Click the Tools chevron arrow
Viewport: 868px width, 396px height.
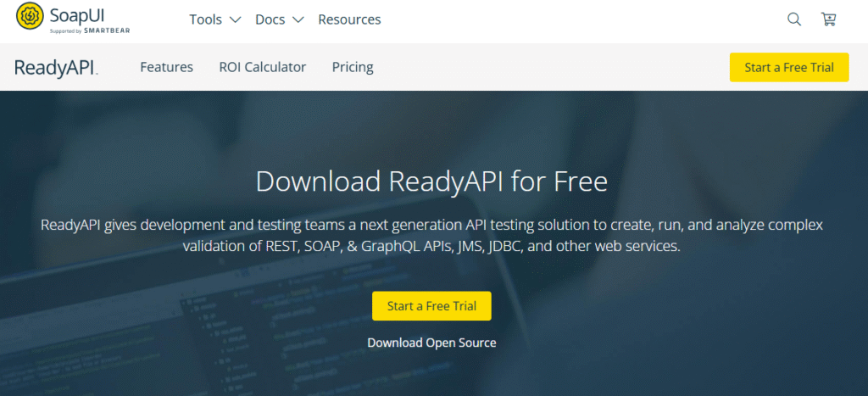point(235,20)
